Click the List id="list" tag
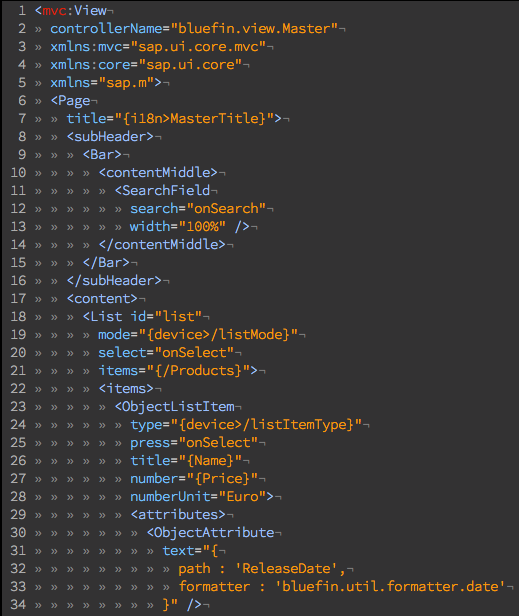The image size is (519, 616). tap(142, 317)
